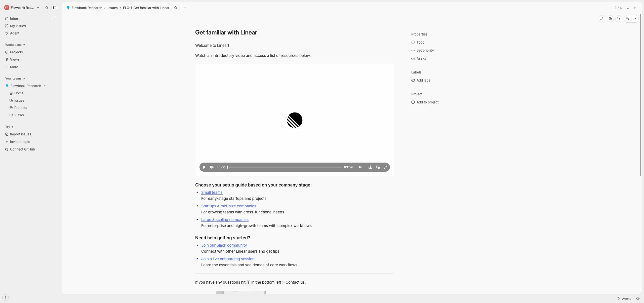The height and width of the screenshot is (303, 644).
Task: Open Agent in the sidebar
Action: pyautogui.click(x=30, y=33)
